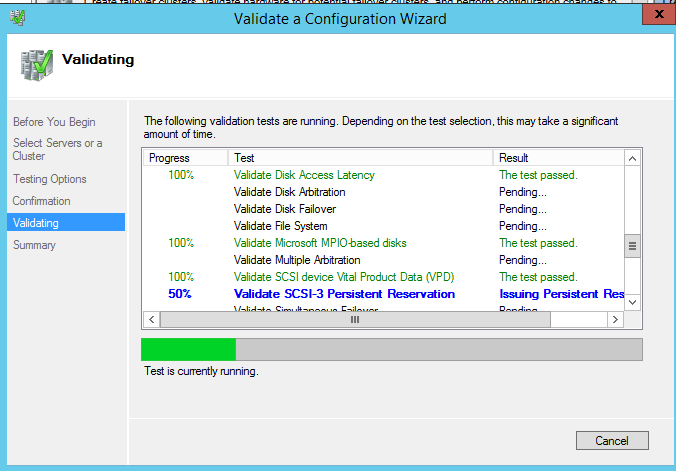Select the Validate Disk Failover row
Screen dimensions: 676x471
[384, 209]
